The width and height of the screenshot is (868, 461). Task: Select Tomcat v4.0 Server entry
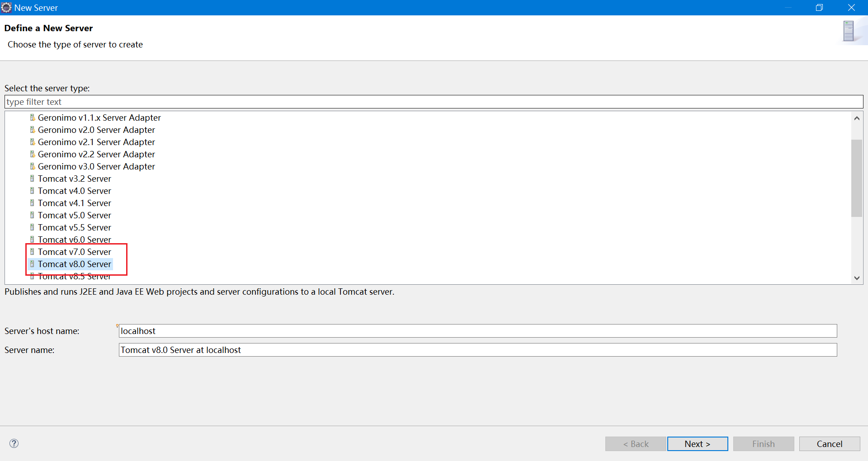point(74,191)
